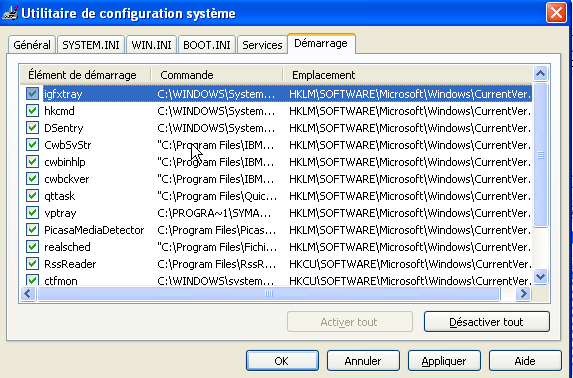Toggle the RssReader checkbox
The image size is (573, 378).
coord(32,264)
